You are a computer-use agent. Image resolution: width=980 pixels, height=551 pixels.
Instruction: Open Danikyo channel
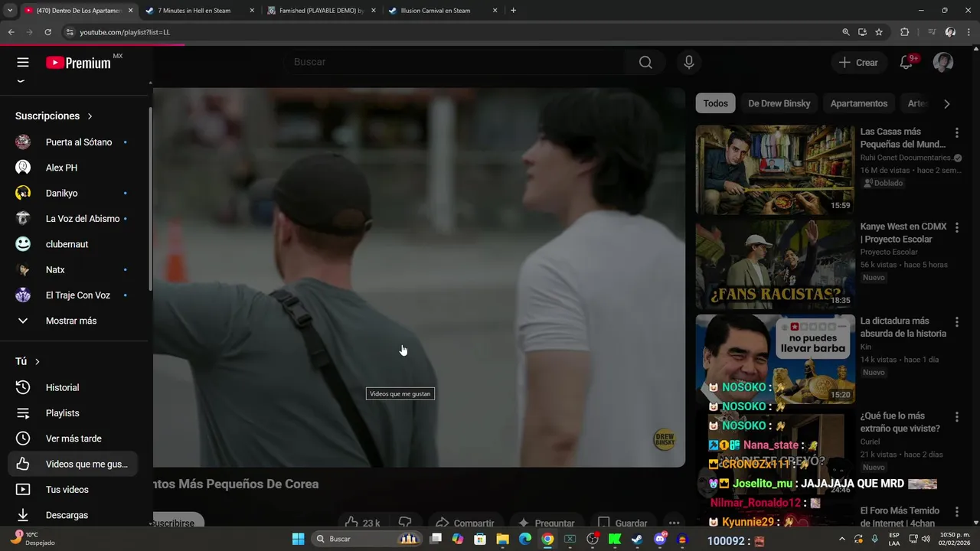point(73,193)
